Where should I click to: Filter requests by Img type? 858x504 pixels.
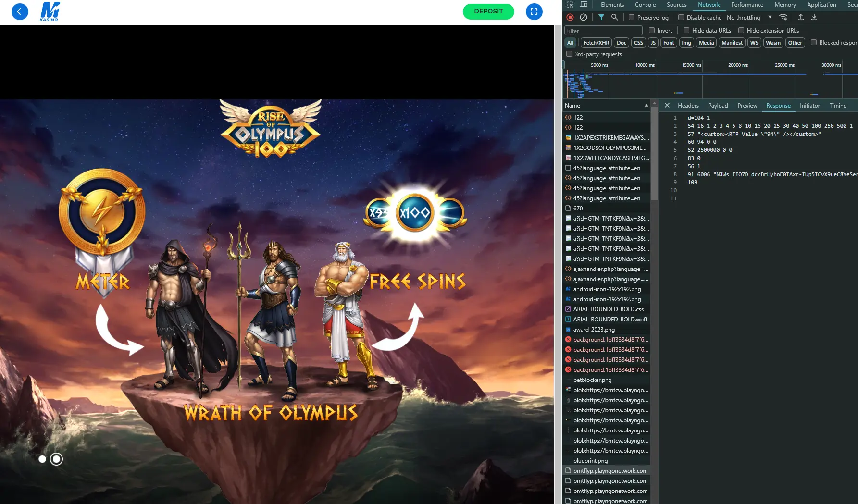[686, 43]
